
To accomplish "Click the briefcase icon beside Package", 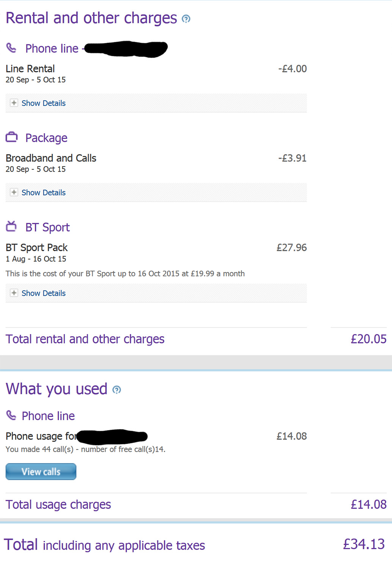I will pos(12,137).
